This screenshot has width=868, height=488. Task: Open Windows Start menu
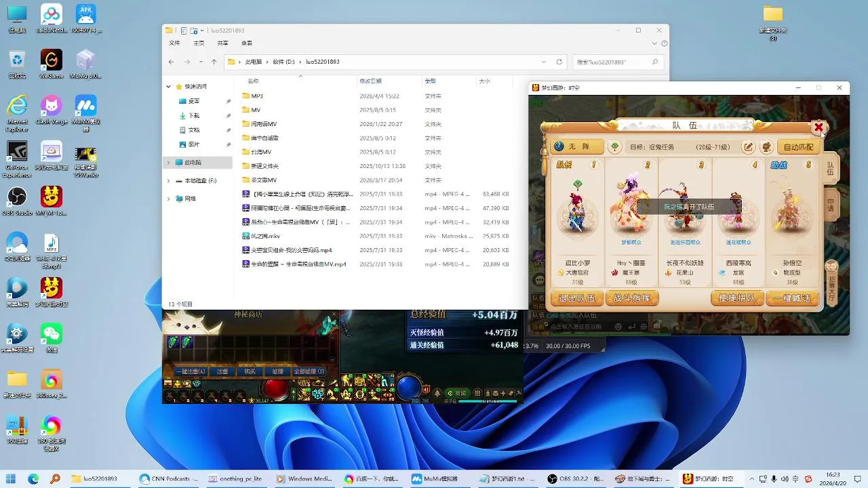point(12,479)
